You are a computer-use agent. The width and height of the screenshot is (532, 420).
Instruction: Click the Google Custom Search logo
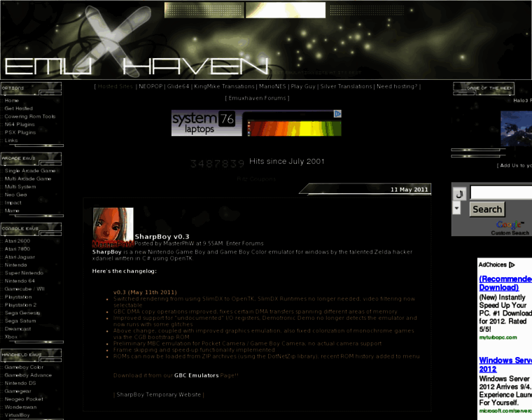(x=510, y=227)
